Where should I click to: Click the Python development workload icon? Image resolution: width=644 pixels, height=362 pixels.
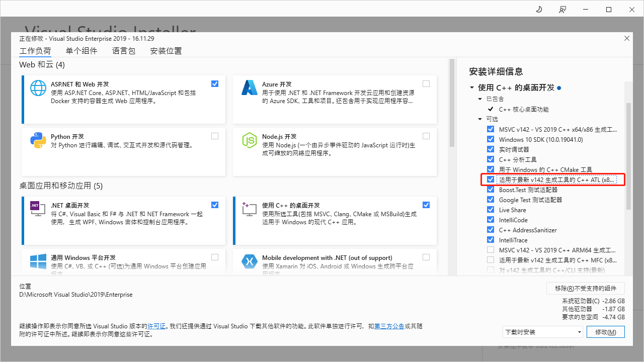38,140
